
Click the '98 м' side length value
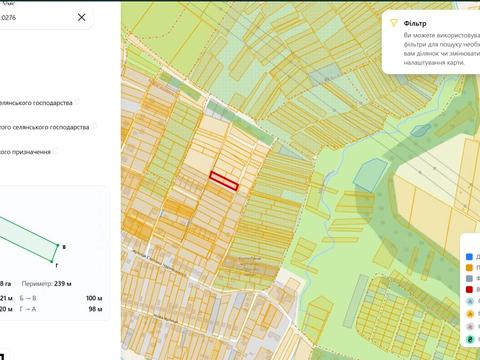(95, 309)
